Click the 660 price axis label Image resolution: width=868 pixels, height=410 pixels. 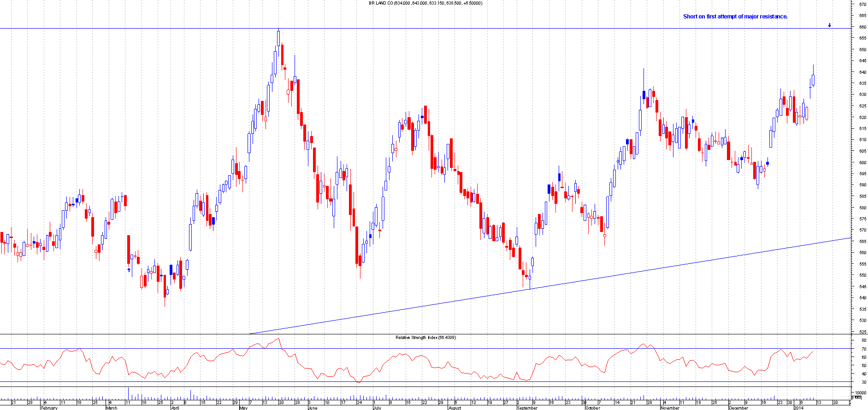click(x=862, y=27)
